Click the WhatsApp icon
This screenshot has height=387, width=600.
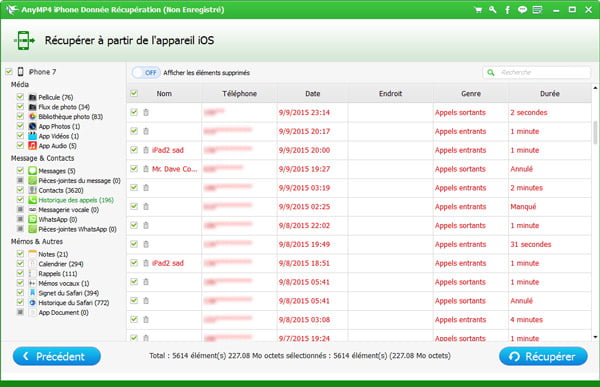pyautogui.click(x=33, y=219)
